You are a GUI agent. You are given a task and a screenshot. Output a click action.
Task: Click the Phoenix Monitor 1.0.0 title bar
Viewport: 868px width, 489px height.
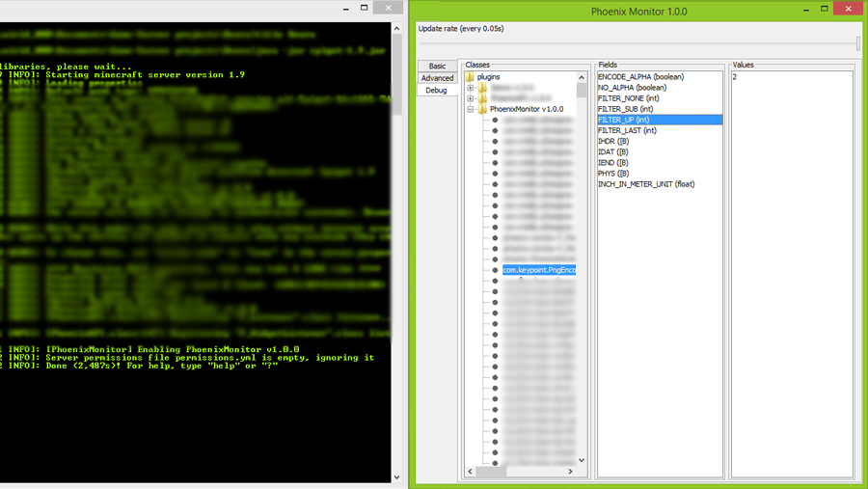pyautogui.click(x=638, y=12)
